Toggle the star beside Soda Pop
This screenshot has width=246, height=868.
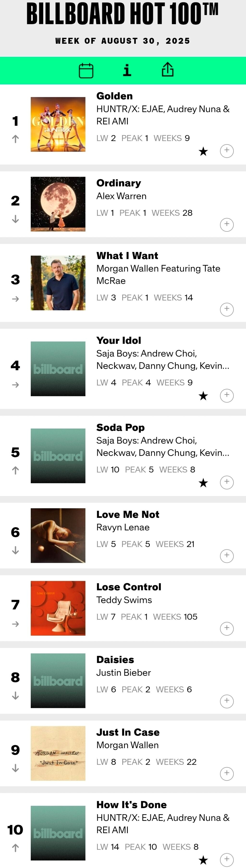[x=203, y=483]
